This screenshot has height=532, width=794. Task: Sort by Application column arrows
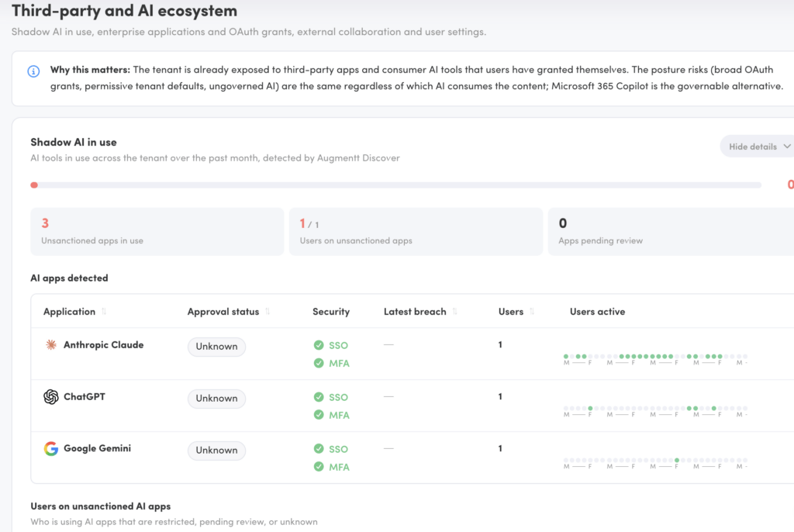pos(104,312)
